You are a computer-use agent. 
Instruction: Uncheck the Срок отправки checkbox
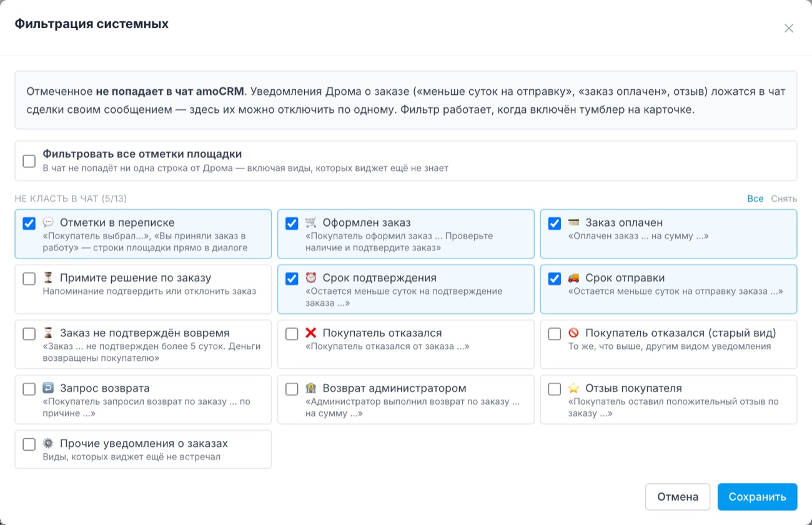tap(555, 279)
